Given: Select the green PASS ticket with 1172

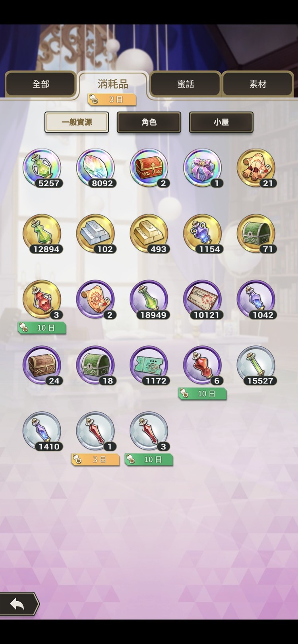Looking at the screenshot, I should pyautogui.click(x=149, y=366).
